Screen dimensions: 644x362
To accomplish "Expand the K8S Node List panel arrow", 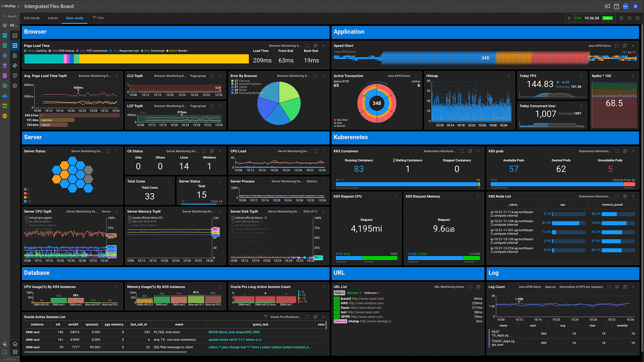I will (633, 196).
